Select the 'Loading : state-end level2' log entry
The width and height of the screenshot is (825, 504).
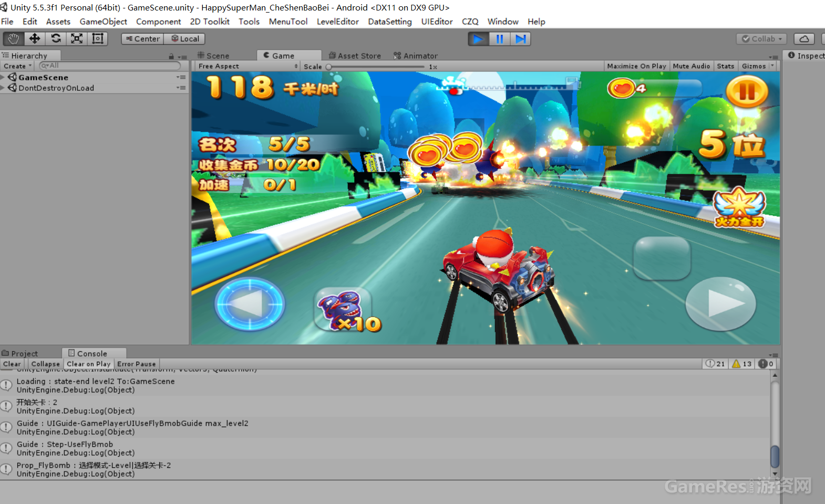pyautogui.click(x=385, y=385)
